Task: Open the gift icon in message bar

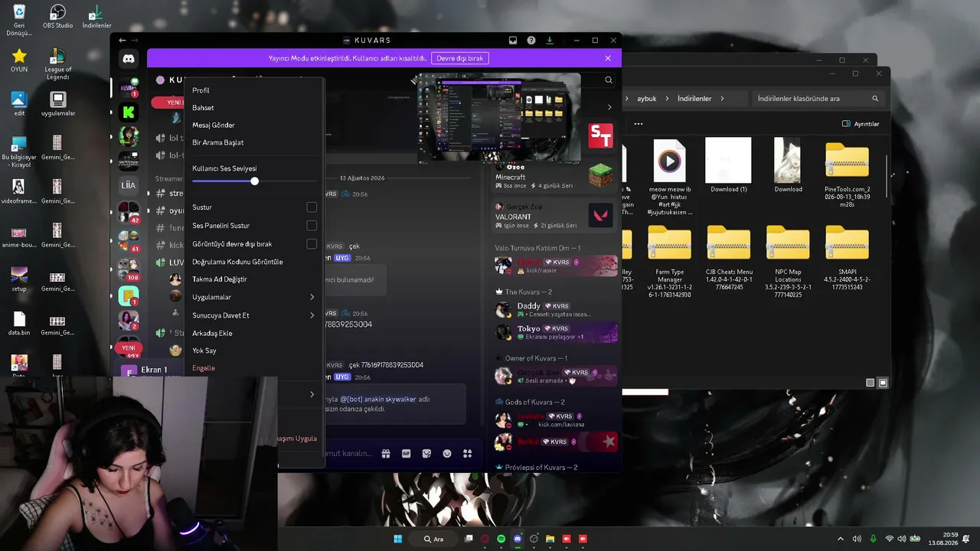Action: (386, 454)
